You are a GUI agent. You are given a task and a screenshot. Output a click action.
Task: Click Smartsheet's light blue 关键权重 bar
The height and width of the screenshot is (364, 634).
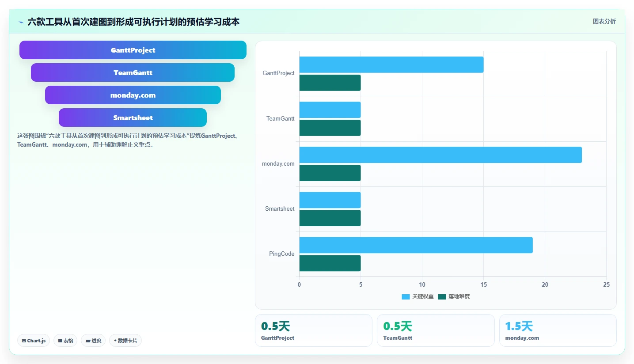click(330, 200)
